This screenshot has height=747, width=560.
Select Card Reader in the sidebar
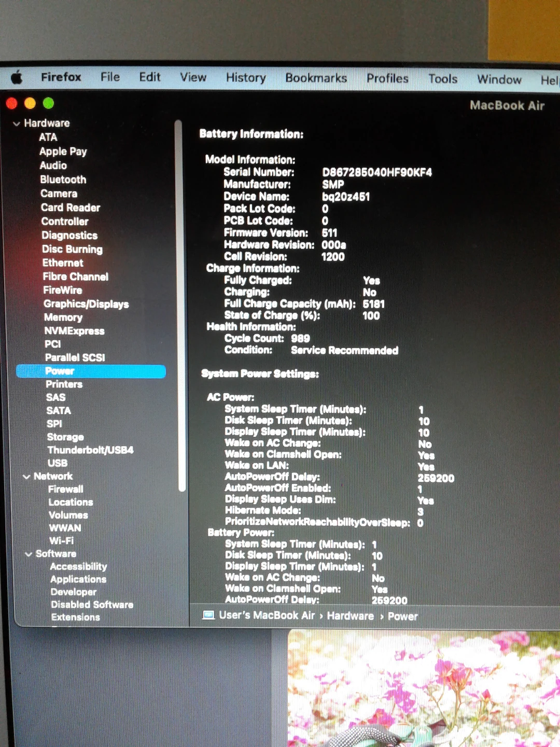click(71, 208)
